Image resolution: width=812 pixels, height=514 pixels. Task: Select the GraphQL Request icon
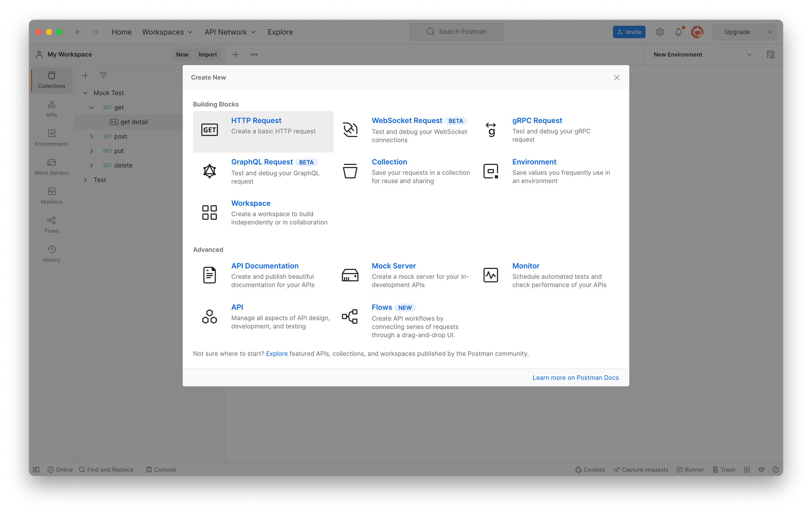click(x=209, y=171)
